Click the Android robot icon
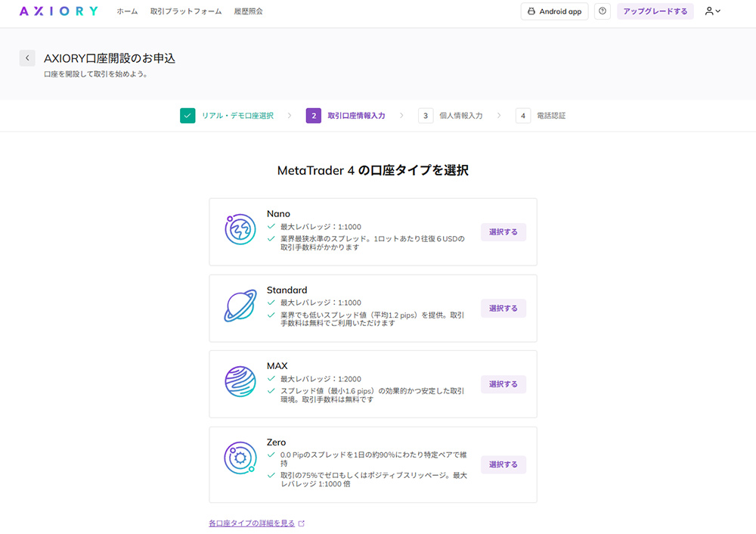This screenshot has width=756, height=534. [x=531, y=11]
